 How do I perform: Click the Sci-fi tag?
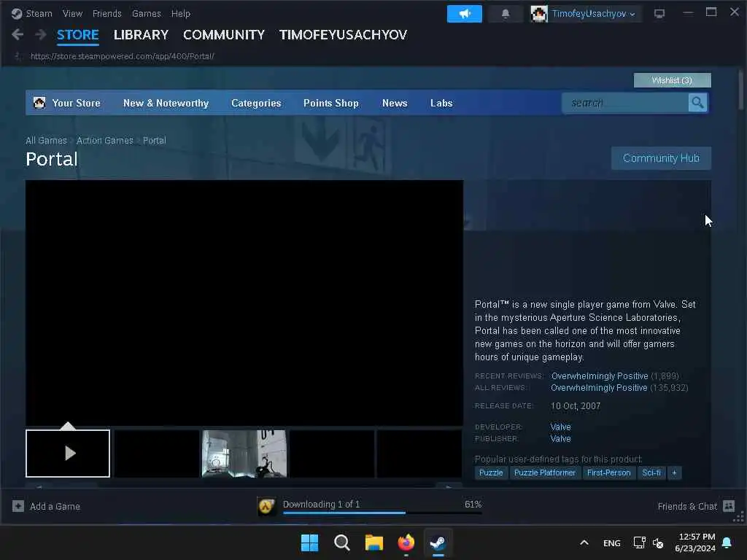coord(651,472)
